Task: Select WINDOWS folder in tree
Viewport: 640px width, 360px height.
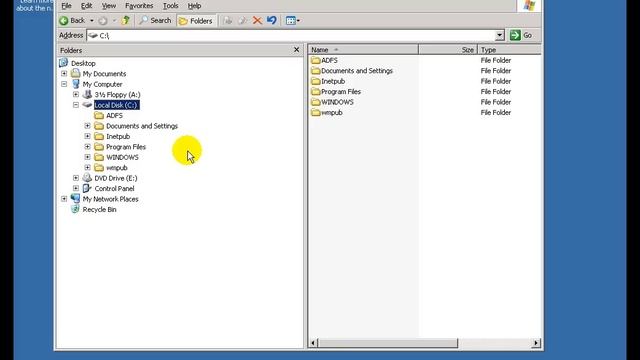Action: 122,157
